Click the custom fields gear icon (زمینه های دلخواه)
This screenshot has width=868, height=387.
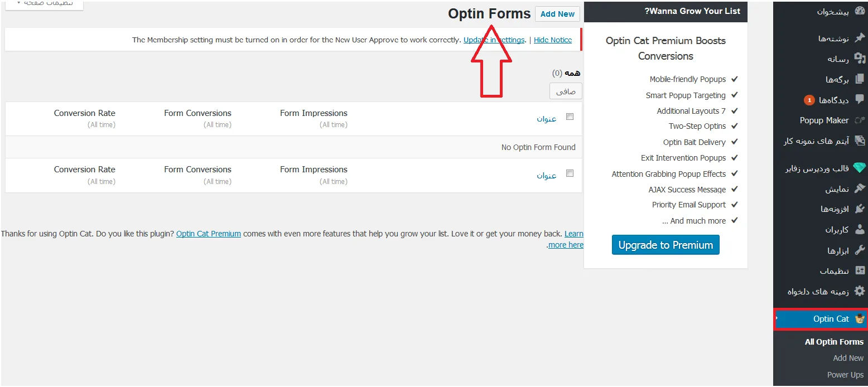860,291
